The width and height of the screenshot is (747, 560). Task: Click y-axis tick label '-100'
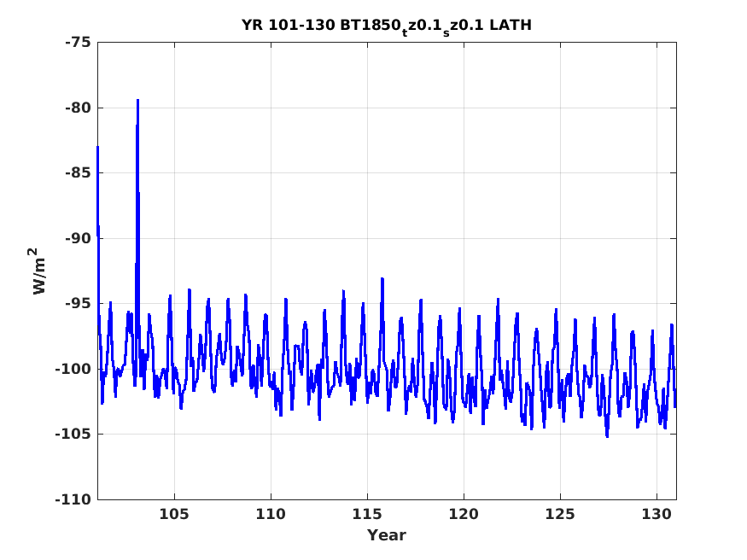[x=73, y=369]
